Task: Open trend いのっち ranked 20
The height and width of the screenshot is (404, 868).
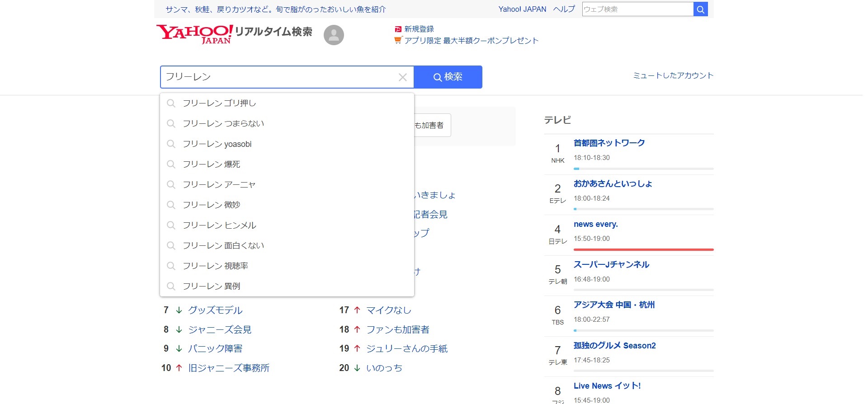Action: pyautogui.click(x=384, y=368)
